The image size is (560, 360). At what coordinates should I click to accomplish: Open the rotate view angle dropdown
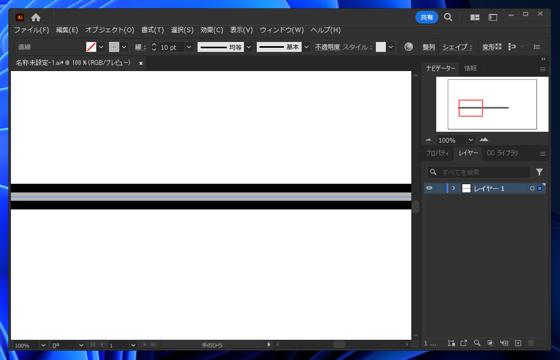click(81, 345)
